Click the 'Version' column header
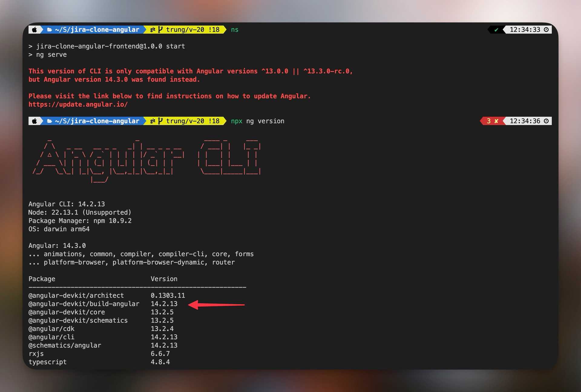Image resolution: width=581 pixels, height=392 pixels. [164, 279]
